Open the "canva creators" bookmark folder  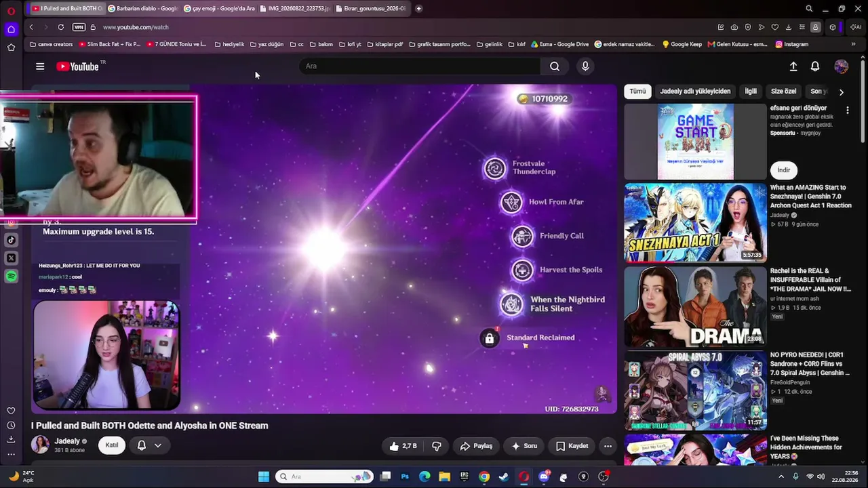(52, 44)
